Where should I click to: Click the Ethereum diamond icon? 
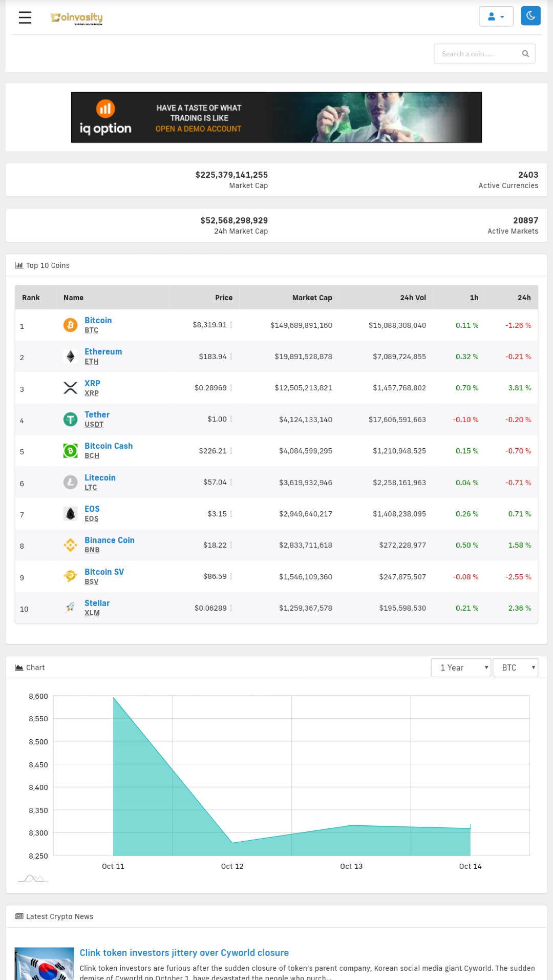70,356
